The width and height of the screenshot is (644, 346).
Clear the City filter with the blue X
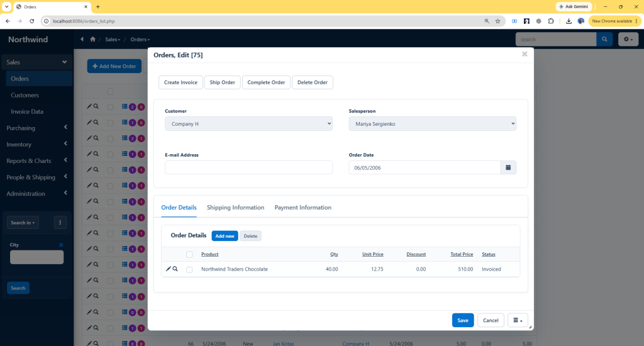point(61,245)
